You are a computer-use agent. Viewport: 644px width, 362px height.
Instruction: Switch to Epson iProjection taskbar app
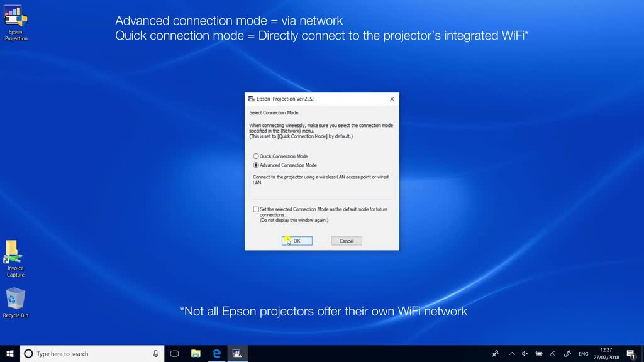pos(237,353)
